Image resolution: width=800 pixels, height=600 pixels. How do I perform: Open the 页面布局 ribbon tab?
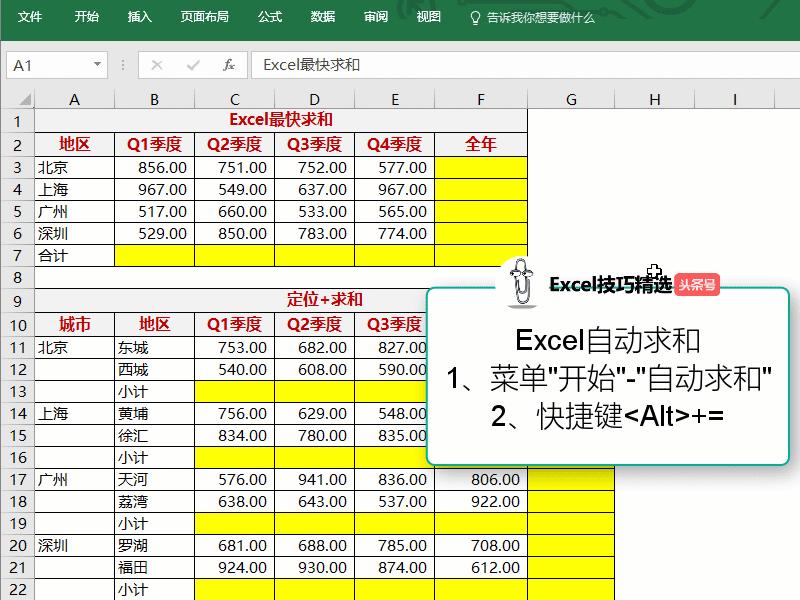(x=201, y=16)
